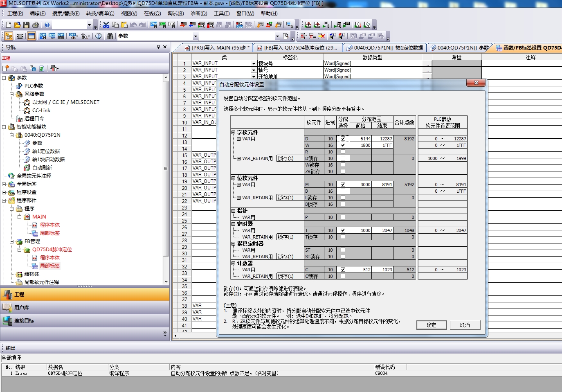Click the binoculars find icon

pyautogui.click(x=110, y=36)
